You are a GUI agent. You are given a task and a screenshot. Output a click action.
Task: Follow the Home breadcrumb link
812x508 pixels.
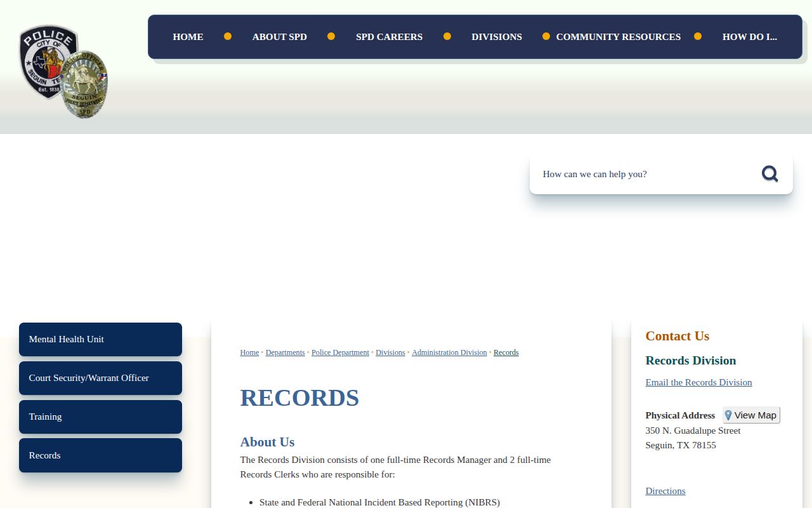(x=249, y=352)
